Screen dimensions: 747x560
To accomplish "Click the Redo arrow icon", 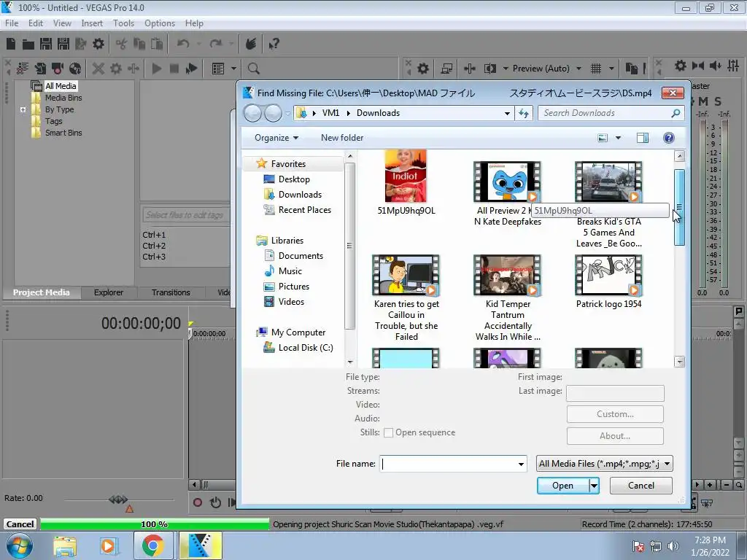I will pos(216,44).
